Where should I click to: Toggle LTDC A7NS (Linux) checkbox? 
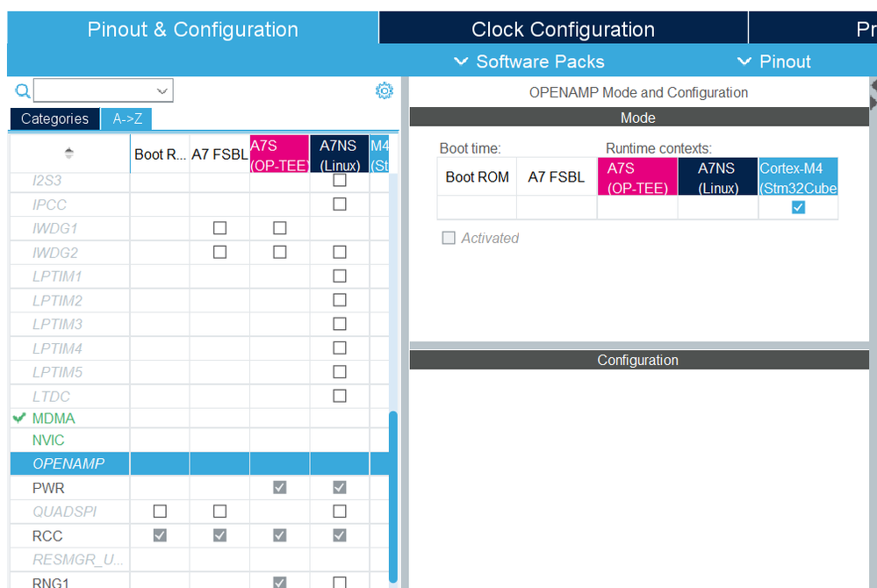(x=340, y=396)
